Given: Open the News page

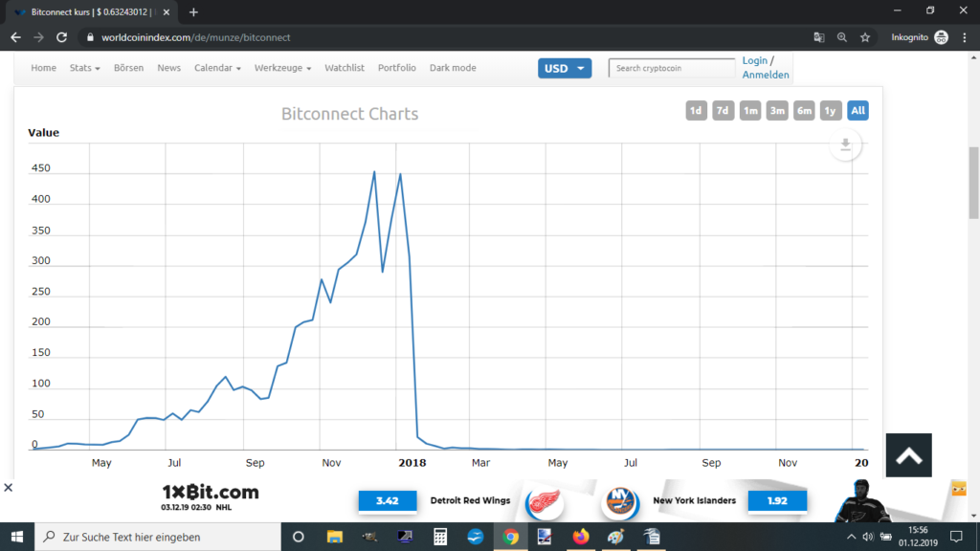Looking at the screenshot, I should tap(168, 68).
